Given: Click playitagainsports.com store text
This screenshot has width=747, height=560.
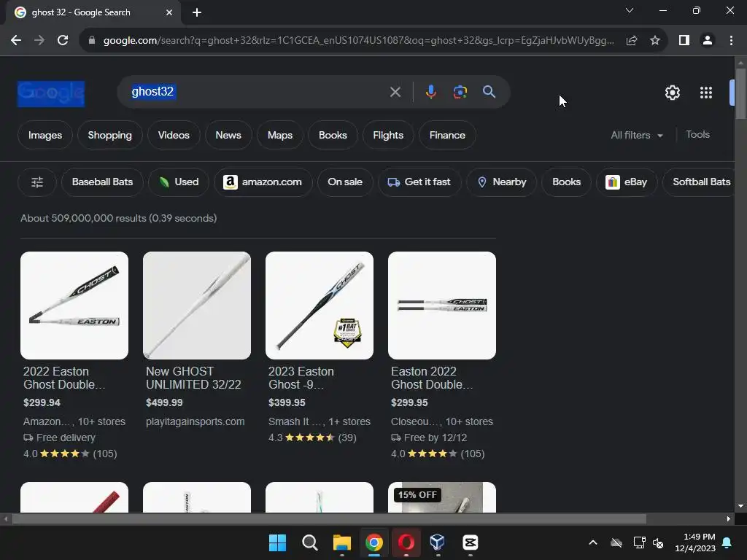Looking at the screenshot, I should point(196,422).
